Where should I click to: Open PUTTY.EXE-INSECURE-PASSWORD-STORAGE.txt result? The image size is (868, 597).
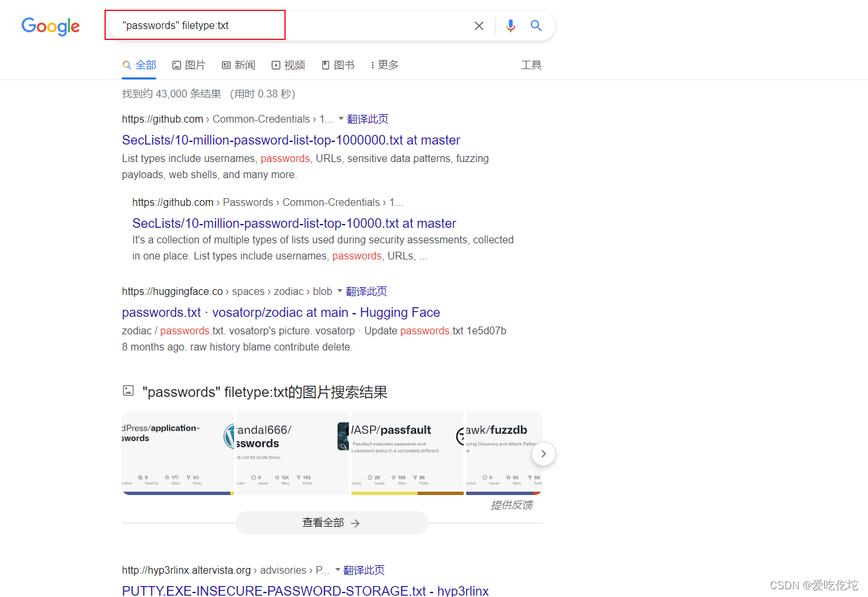point(306,591)
